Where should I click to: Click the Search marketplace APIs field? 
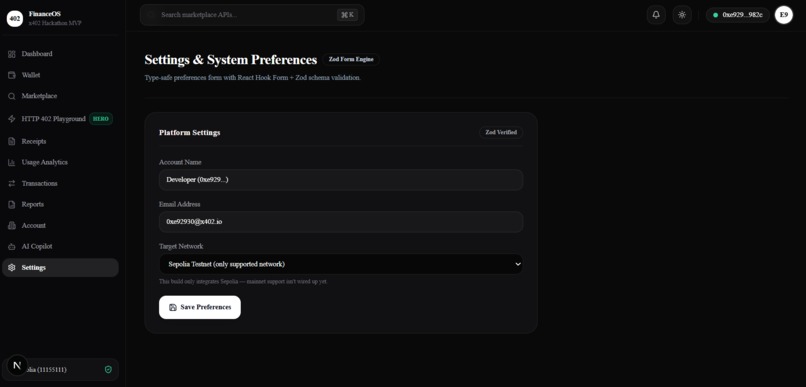(252, 15)
